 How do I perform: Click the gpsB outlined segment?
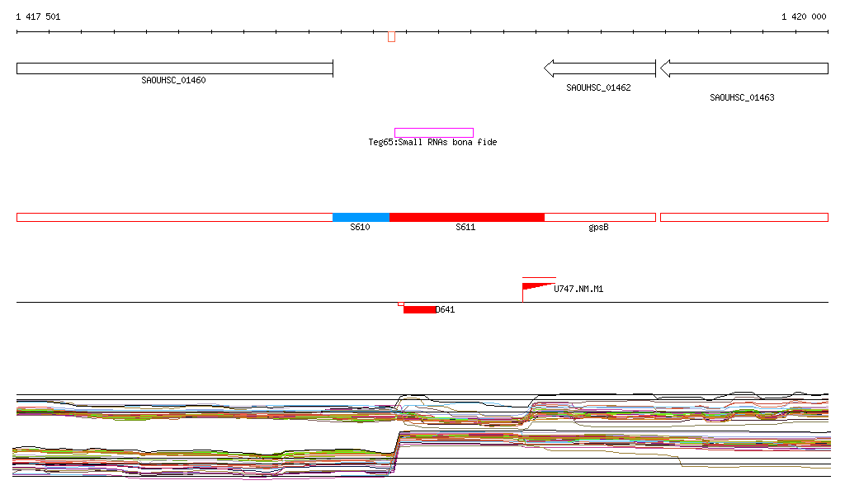[600, 217]
